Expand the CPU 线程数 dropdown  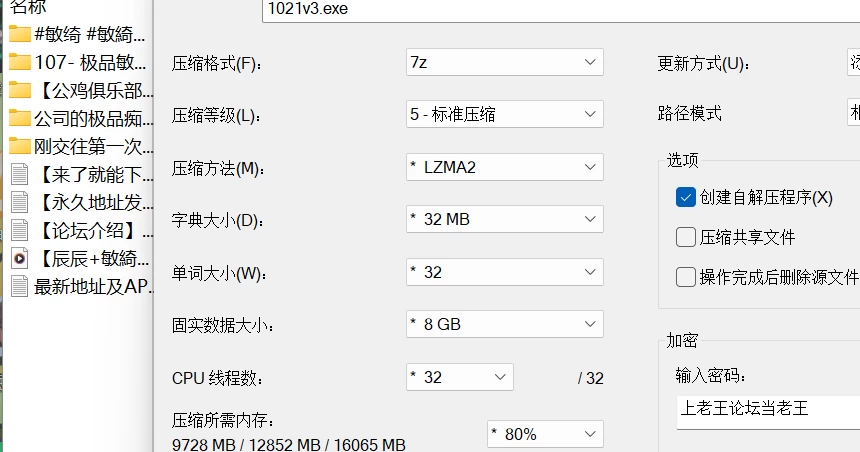point(460,377)
